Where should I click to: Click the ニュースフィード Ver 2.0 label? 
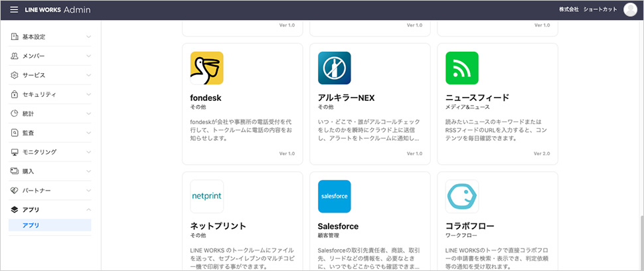(x=542, y=153)
